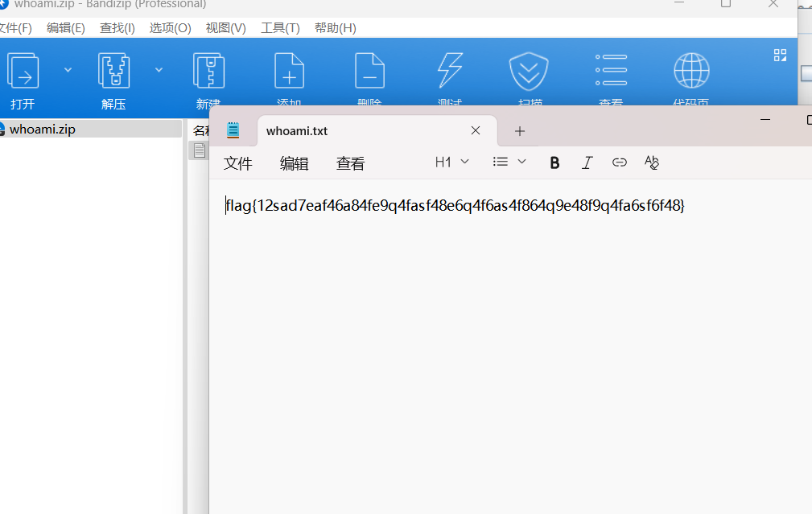The image size is (812, 514).
Task: Open the 编辑 menu in Notepad
Action: (x=294, y=163)
